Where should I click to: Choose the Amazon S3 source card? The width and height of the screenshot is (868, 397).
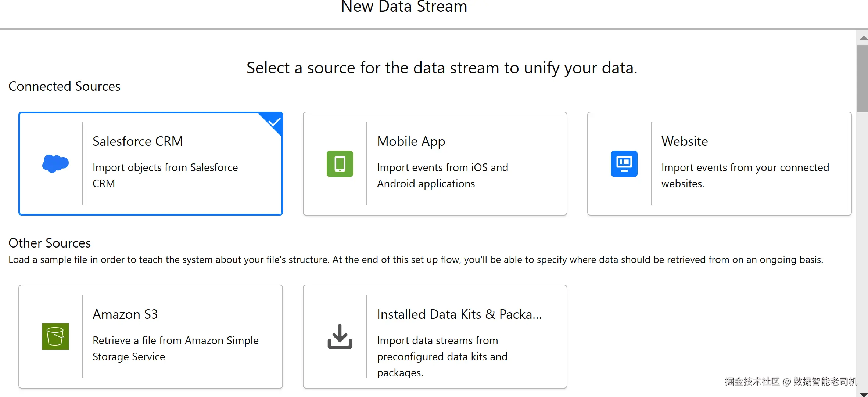click(x=151, y=336)
